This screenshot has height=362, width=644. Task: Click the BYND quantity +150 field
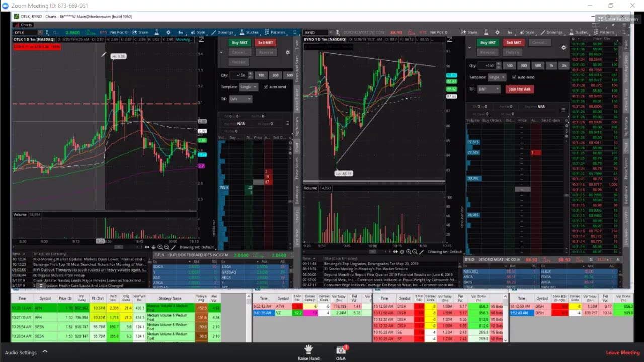click(x=487, y=66)
